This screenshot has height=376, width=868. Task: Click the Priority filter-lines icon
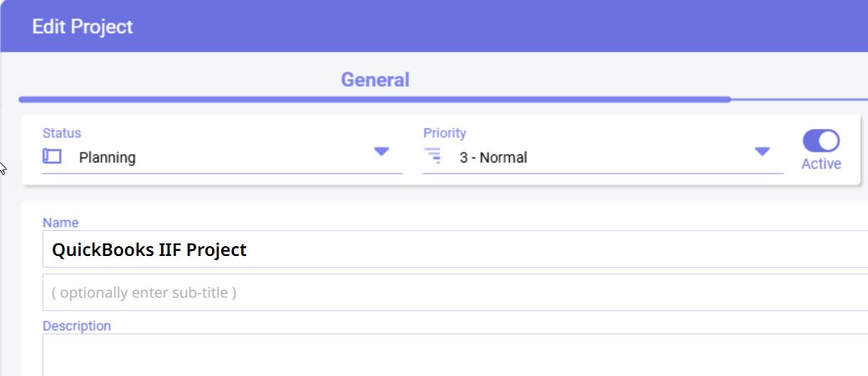point(432,155)
